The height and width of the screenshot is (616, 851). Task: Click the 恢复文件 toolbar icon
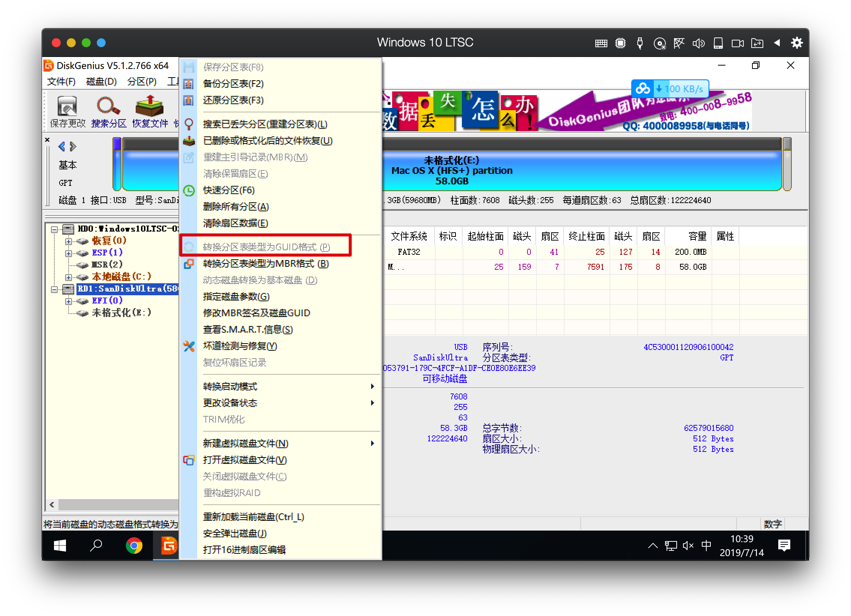(x=150, y=111)
